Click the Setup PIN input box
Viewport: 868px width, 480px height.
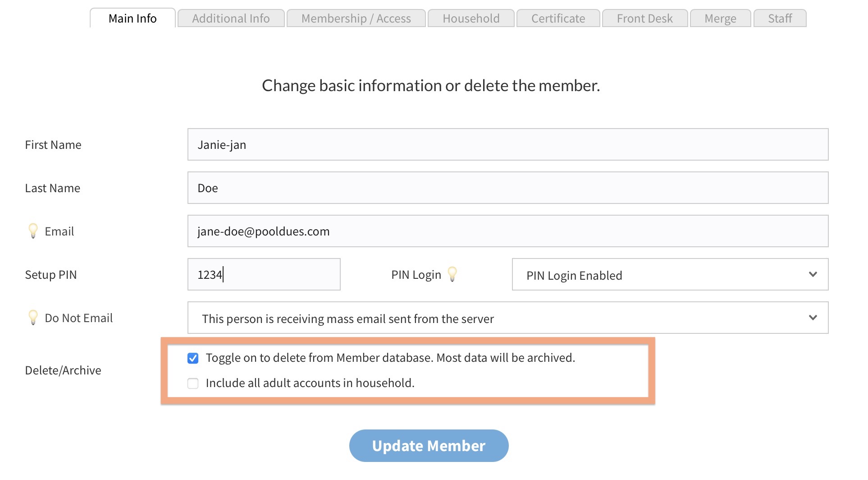click(264, 275)
